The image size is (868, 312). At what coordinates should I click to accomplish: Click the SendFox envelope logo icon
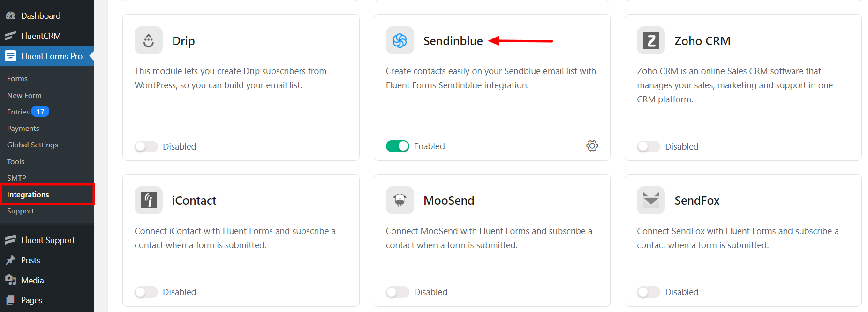(x=651, y=200)
